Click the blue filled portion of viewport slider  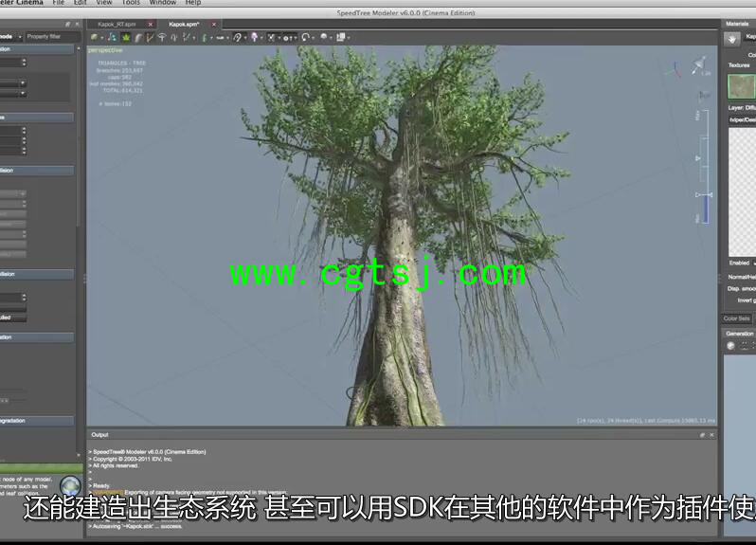(x=706, y=209)
